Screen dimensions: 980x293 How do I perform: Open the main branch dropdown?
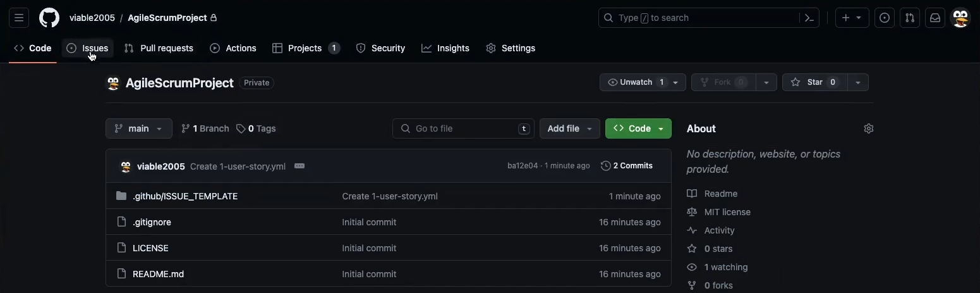coord(138,128)
